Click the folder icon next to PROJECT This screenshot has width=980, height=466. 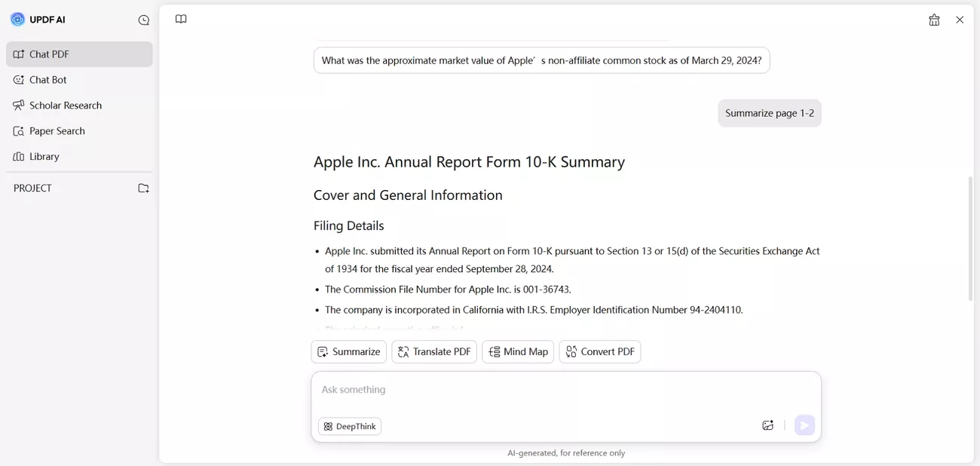pos(143,188)
